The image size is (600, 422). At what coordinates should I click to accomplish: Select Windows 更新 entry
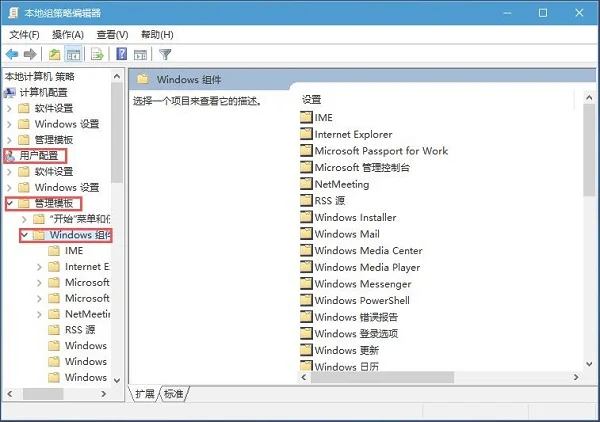tap(347, 350)
